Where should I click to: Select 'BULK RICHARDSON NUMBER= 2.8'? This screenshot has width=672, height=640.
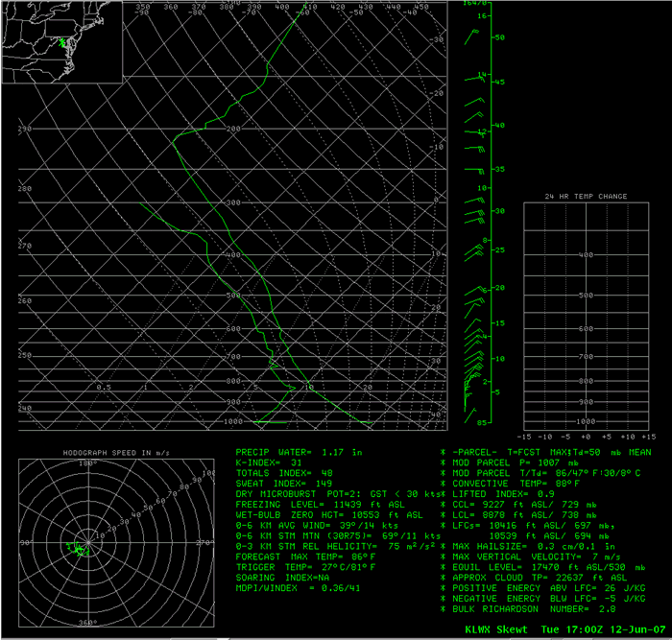534,608
